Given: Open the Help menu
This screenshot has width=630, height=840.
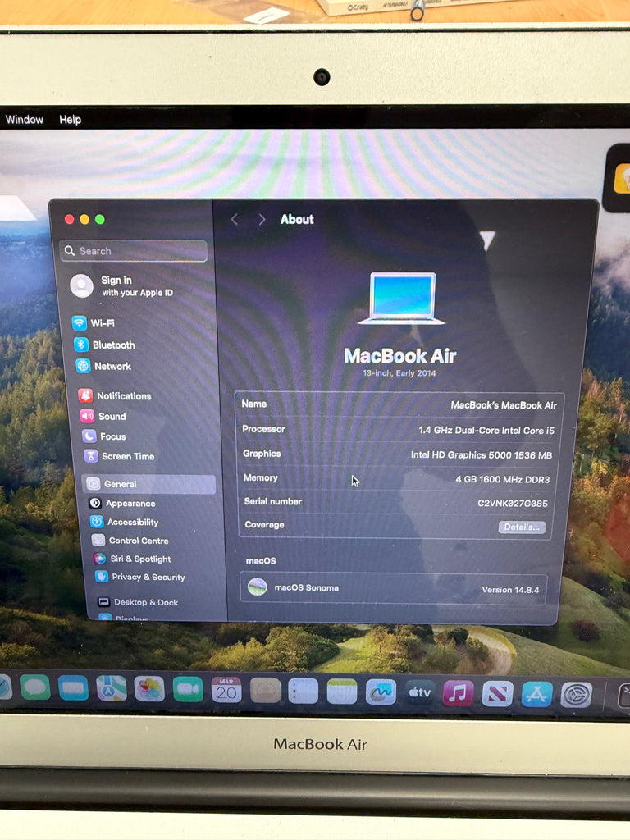Looking at the screenshot, I should (71, 120).
